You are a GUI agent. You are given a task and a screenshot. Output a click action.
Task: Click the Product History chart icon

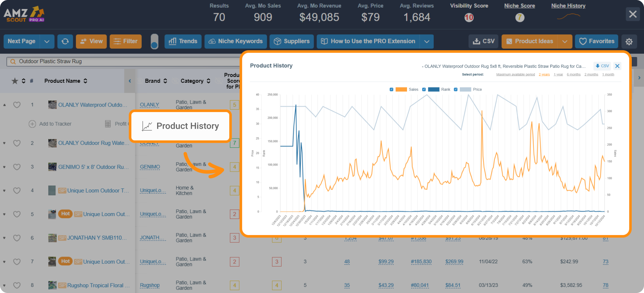pyautogui.click(x=147, y=126)
